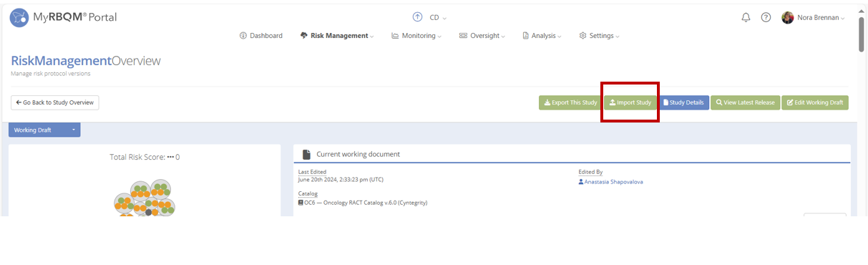This screenshot has height=265, width=868.
Task: Click Go Back to Study Overview
Action: (x=54, y=102)
